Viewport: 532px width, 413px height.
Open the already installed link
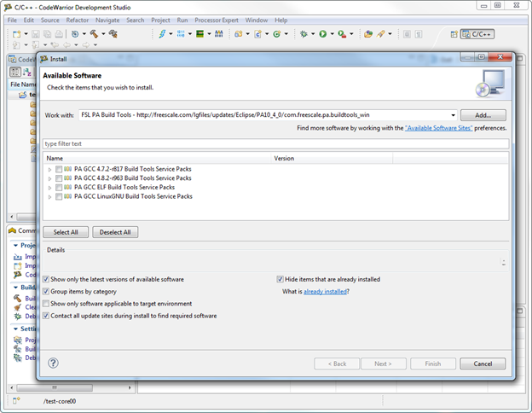click(325, 292)
